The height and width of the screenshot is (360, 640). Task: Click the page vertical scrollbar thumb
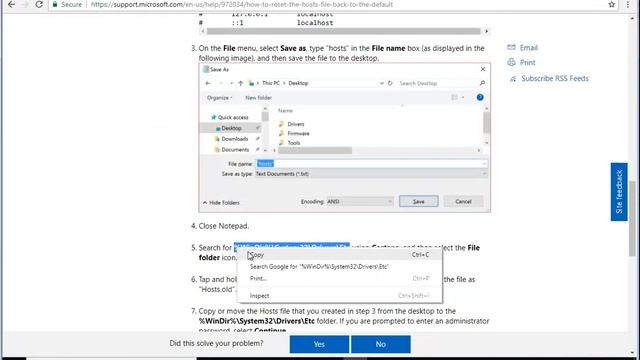(x=632, y=218)
